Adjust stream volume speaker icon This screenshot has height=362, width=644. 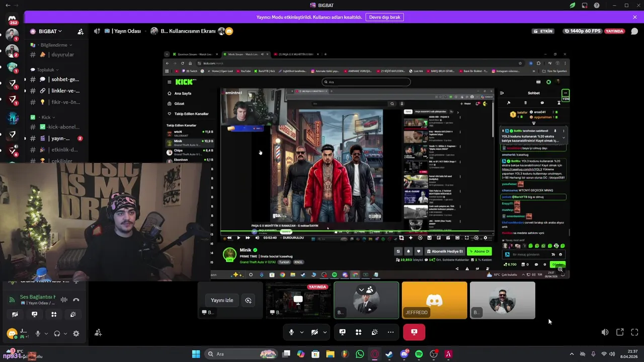click(x=605, y=332)
